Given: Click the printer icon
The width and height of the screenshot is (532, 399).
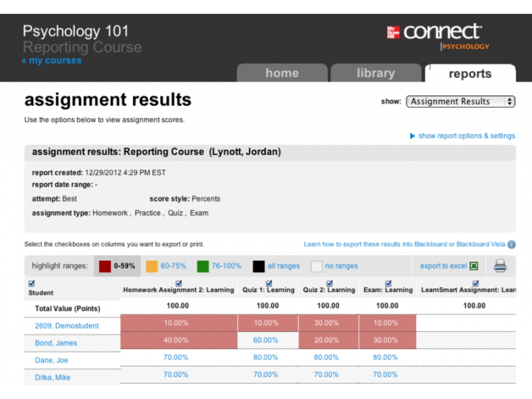Looking at the screenshot, I should (x=500, y=266).
